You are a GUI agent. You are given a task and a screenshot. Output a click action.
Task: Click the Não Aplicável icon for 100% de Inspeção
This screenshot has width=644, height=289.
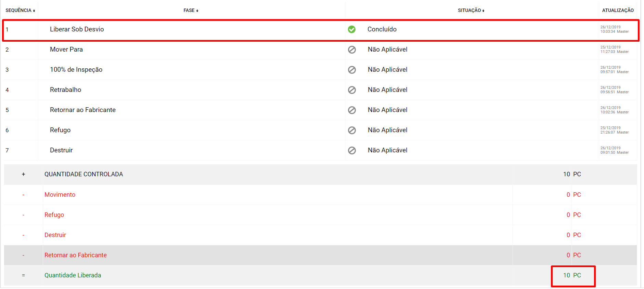click(352, 70)
